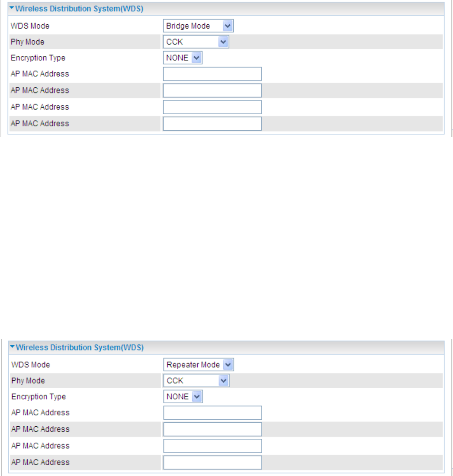Click third AP MAC Address field in Repeater panel
The width and height of the screenshot is (453, 476).
[212, 446]
